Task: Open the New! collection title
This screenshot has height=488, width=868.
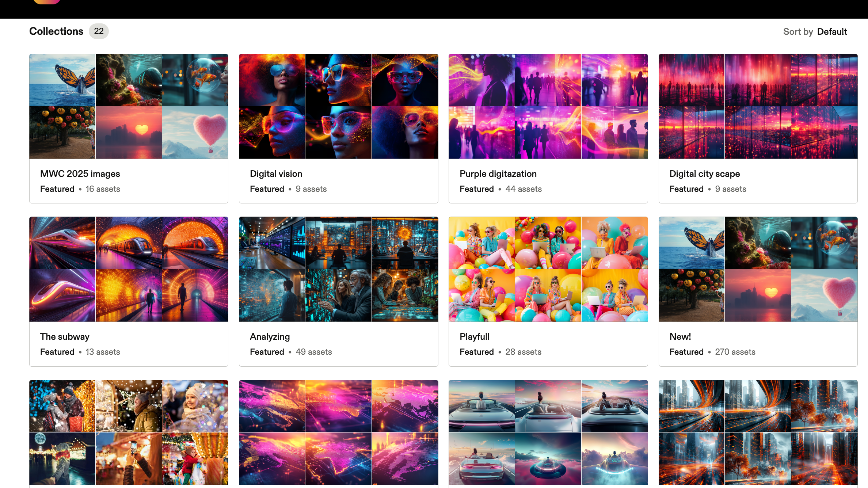Action: 680,337
